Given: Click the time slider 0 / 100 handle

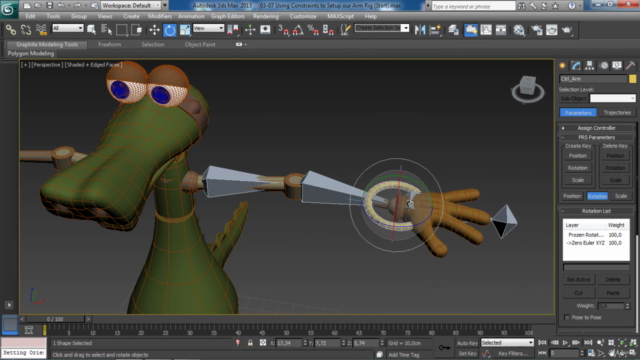Looking at the screenshot, I should click(55, 319).
